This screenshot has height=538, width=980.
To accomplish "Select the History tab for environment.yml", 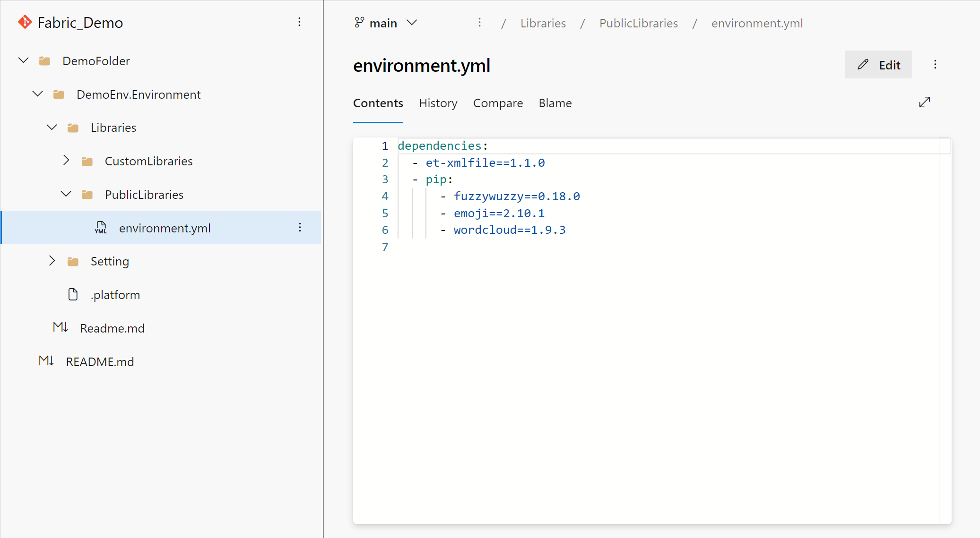I will pos(438,102).
